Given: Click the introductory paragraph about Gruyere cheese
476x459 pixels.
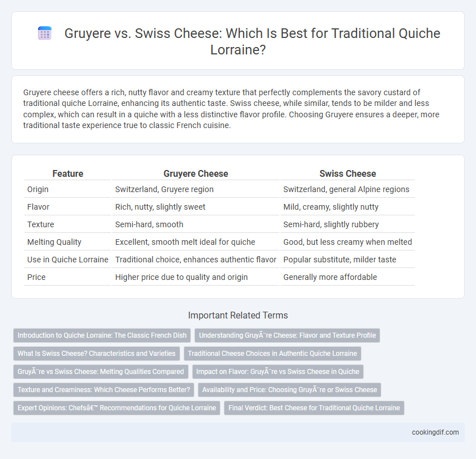Looking at the screenshot, I should click(231, 109).
